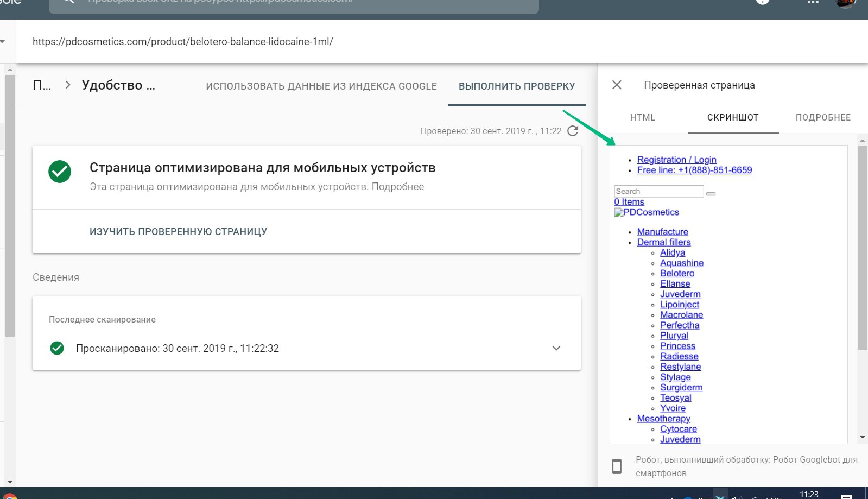Open the ПОДРОБНЕЕ tab
Viewport: 868px width, 499px height.
coord(823,117)
